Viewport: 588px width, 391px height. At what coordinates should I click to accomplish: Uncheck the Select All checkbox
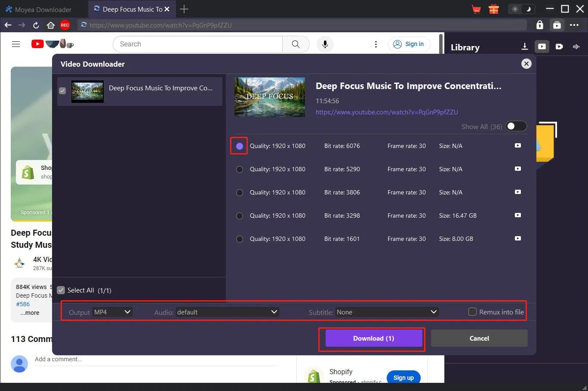tap(61, 290)
